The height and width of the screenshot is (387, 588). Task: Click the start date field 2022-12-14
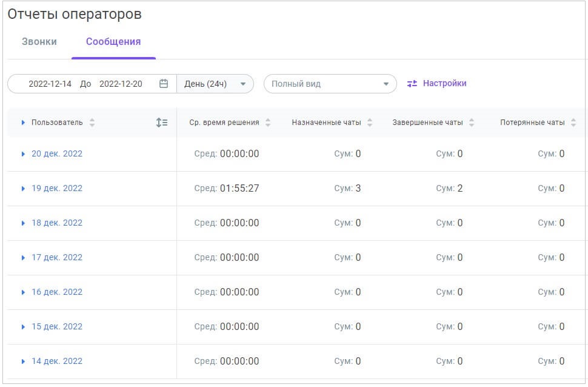point(50,84)
